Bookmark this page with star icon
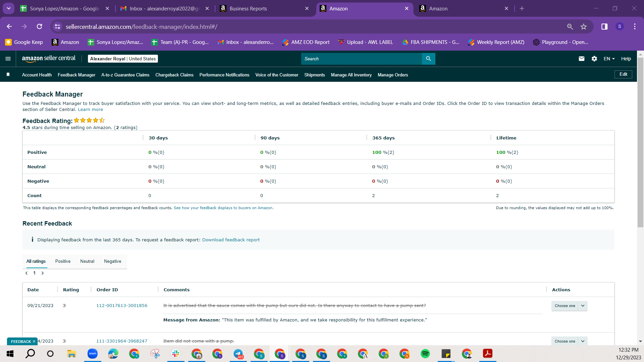Screen dimensions: 644x362 click(x=584, y=26)
